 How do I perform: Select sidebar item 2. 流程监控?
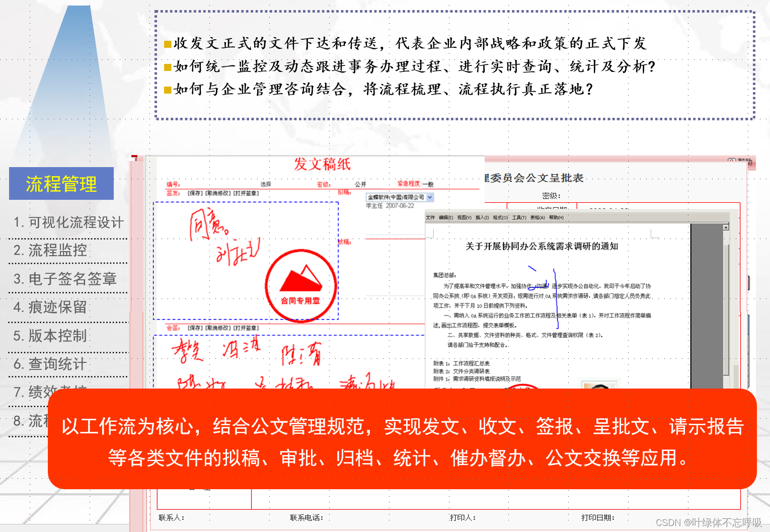[x=50, y=250]
